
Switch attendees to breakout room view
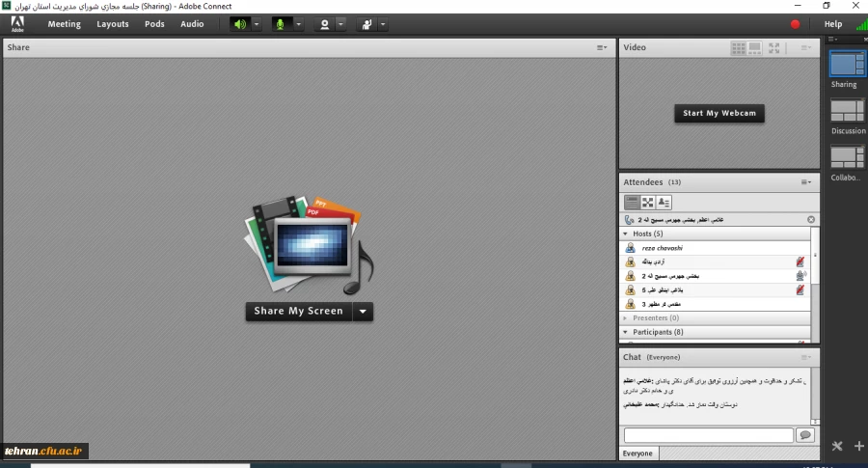pos(648,203)
